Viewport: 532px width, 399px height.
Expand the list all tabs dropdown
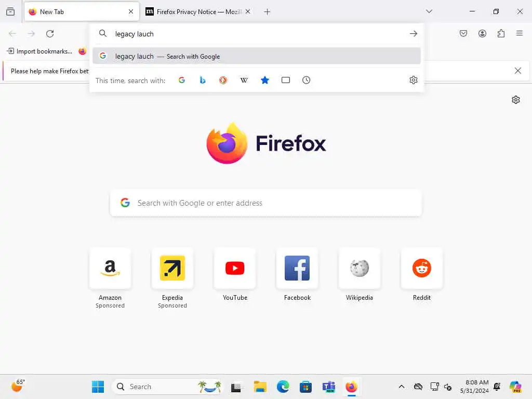429,11
